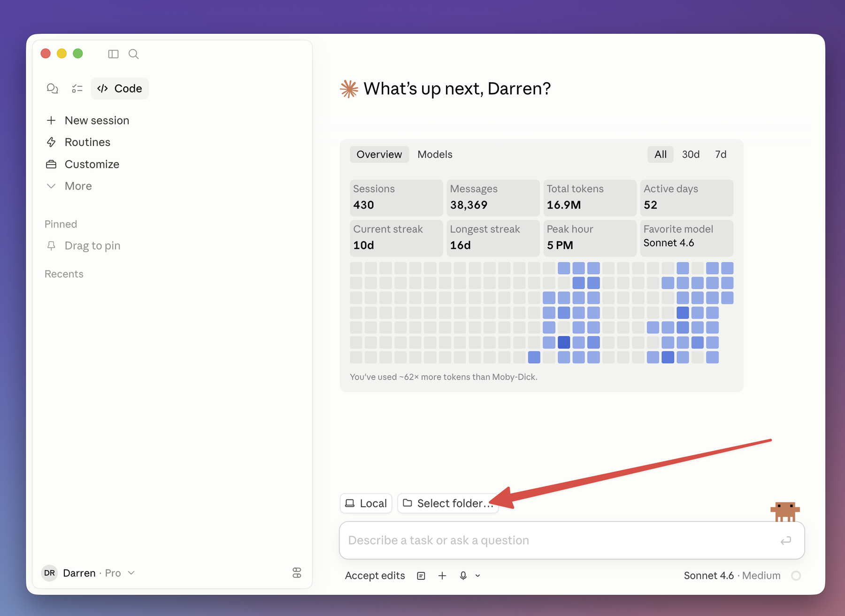The image size is (845, 616).
Task: Select the Code tab
Action: (120, 88)
